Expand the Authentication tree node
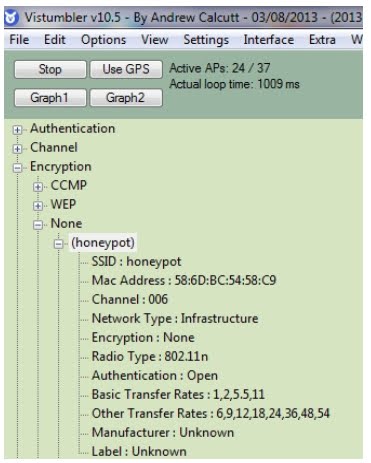The width and height of the screenshot is (371, 463). tap(17, 129)
